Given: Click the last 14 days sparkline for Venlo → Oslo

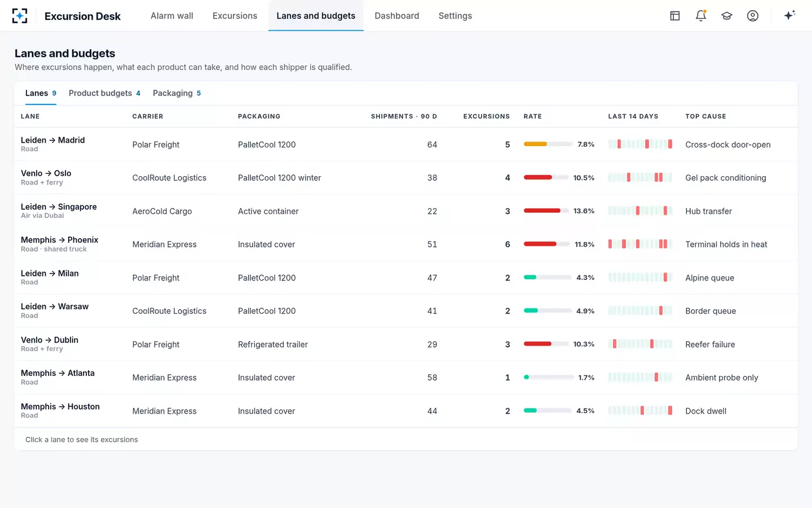Looking at the screenshot, I should 640,177.
